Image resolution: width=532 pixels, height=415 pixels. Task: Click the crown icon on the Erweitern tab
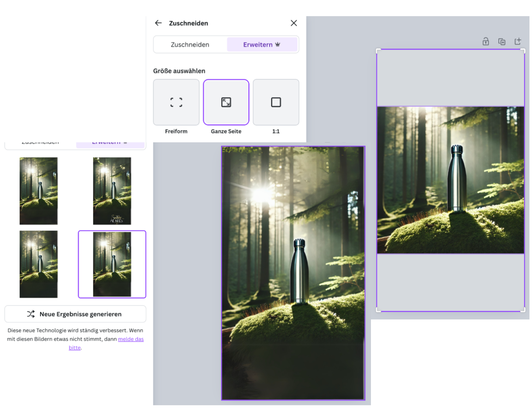pos(277,44)
